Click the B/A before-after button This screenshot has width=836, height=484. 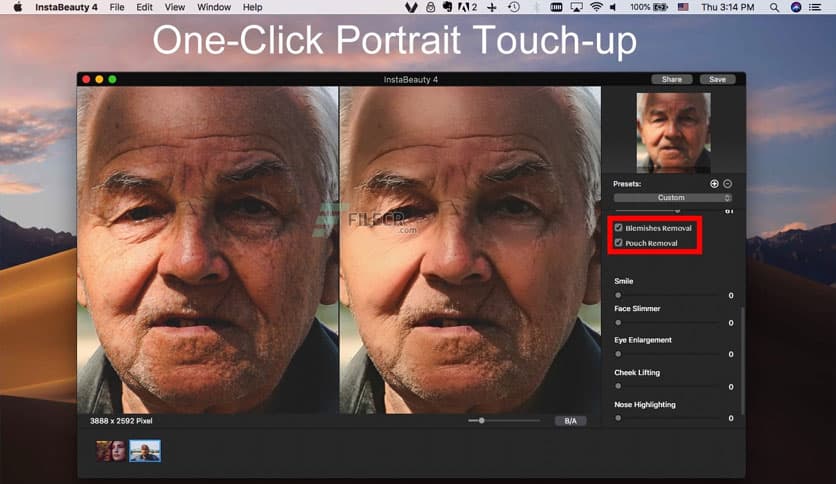click(x=570, y=421)
